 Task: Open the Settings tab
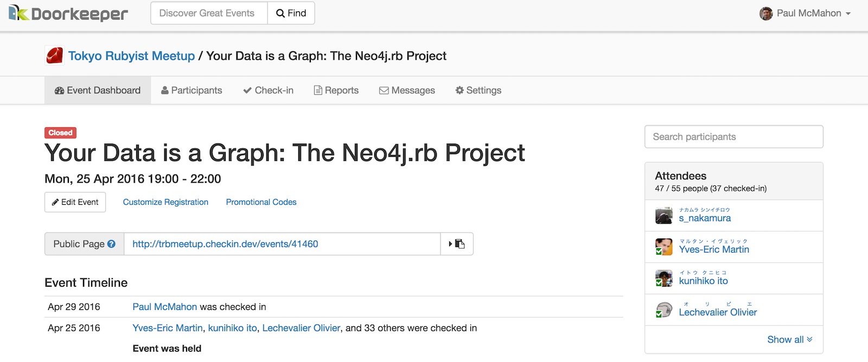coord(478,90)
